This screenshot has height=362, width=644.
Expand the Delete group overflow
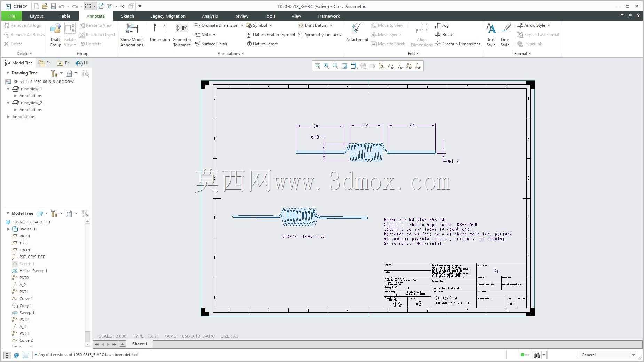[x=24, y=54]
